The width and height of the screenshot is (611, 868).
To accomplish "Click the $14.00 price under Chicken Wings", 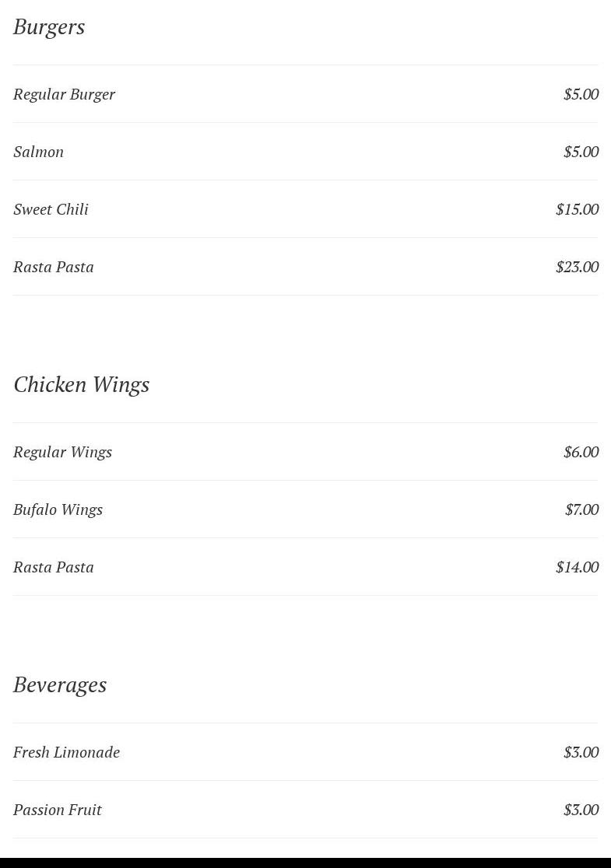I will point(577,567).
